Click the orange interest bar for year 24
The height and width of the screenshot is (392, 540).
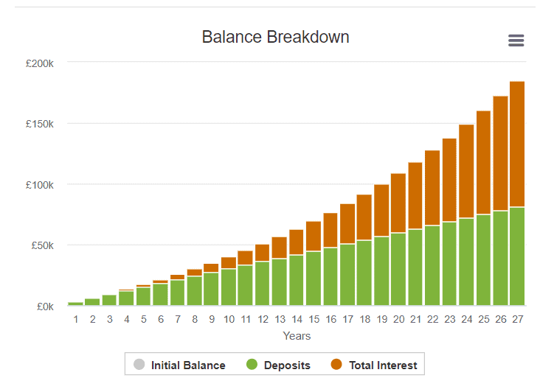click(x=466, y=171)
